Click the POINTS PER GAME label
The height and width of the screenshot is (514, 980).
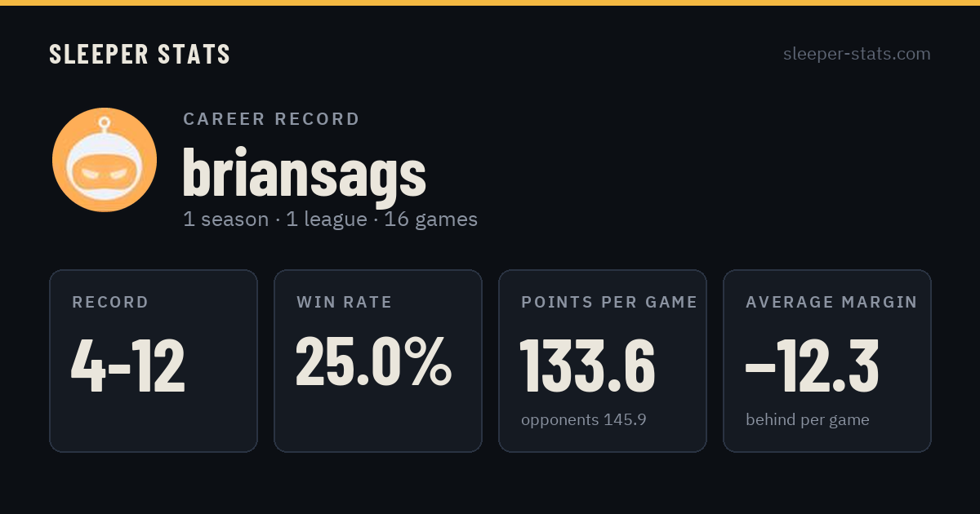tap(609, 303)
